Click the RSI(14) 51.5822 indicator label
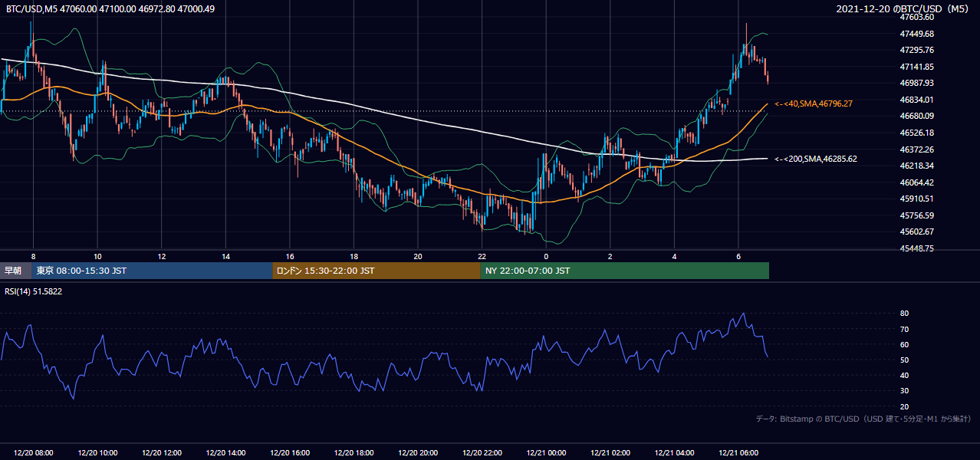Viewport: 980px width, 460px height. [34, 291]
